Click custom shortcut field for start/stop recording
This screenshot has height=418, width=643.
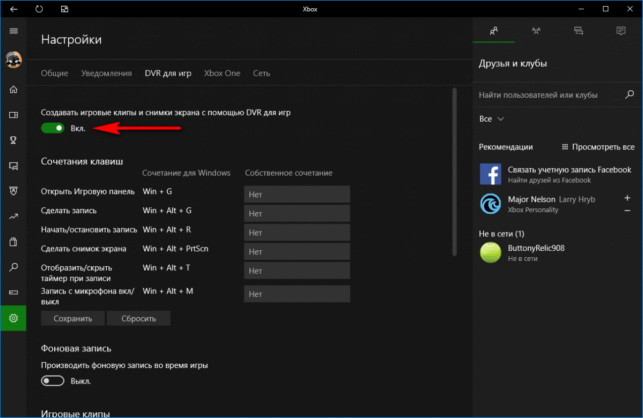click(297, 233)
